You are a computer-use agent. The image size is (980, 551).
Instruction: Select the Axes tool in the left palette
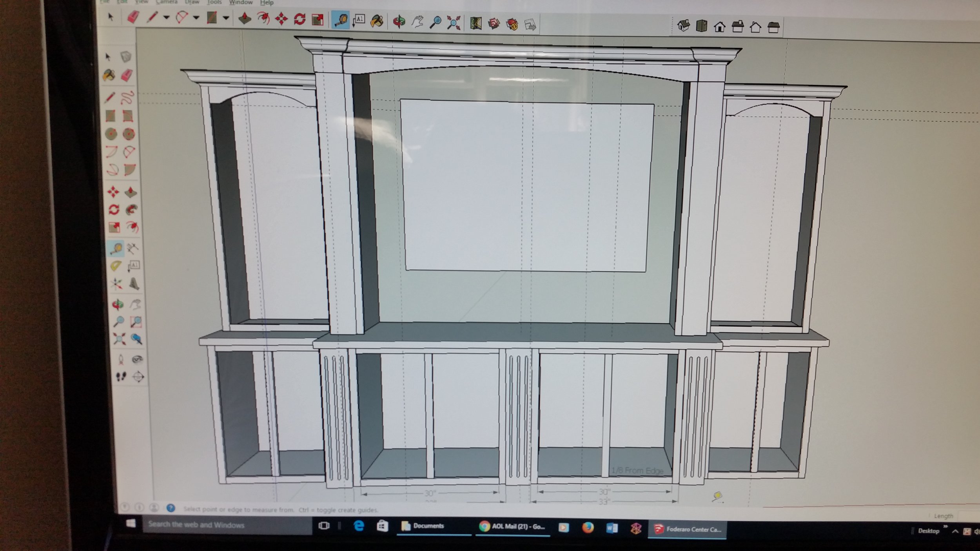[x=116, y=284]
